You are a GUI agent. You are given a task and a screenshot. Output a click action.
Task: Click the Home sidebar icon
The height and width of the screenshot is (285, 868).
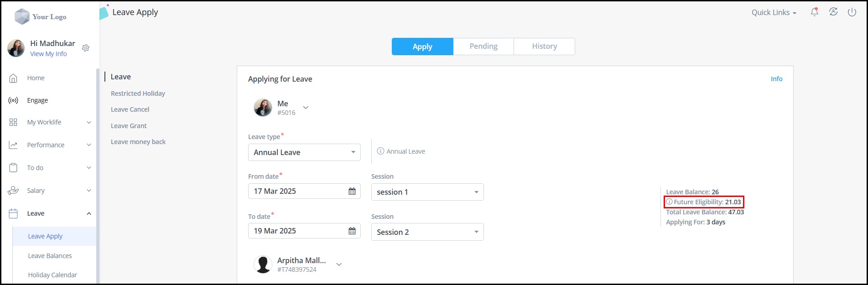[x=13, y=78]
